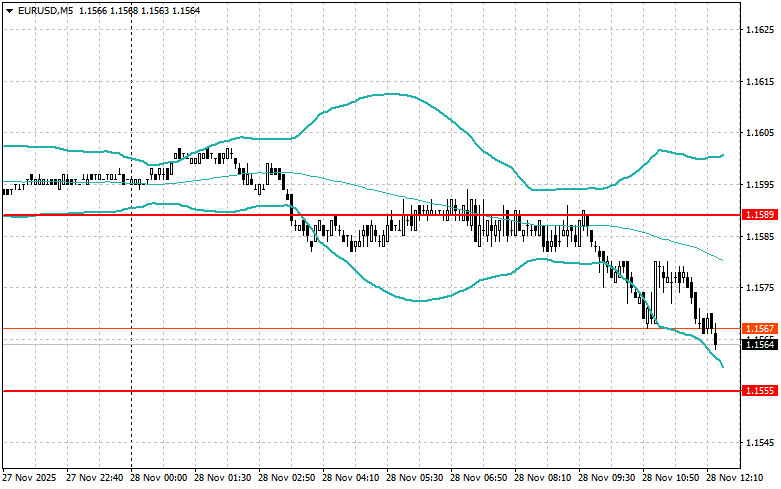Screen dimensions: 781x489
Task: Click the 1.1625 price scale value
Action: click(x=760, y=30)
